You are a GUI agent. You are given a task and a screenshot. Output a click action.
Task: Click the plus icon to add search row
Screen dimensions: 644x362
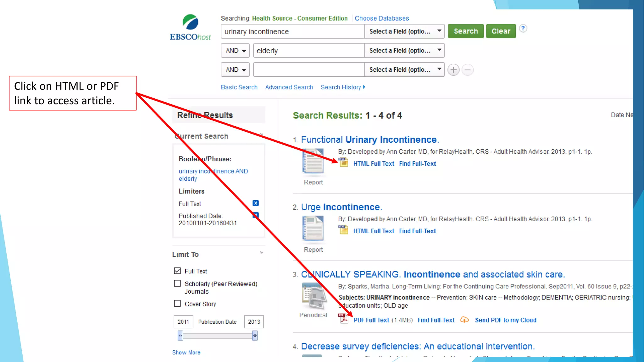pos(453,70)
